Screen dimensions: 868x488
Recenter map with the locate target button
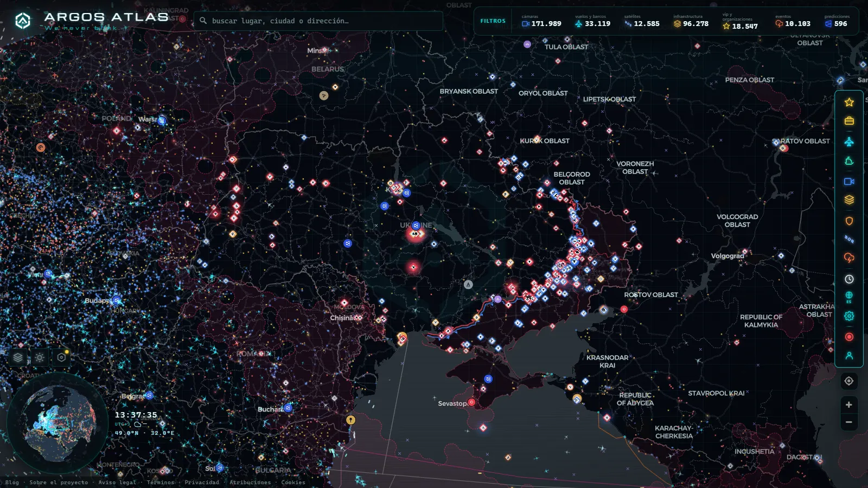coord(849,381)
